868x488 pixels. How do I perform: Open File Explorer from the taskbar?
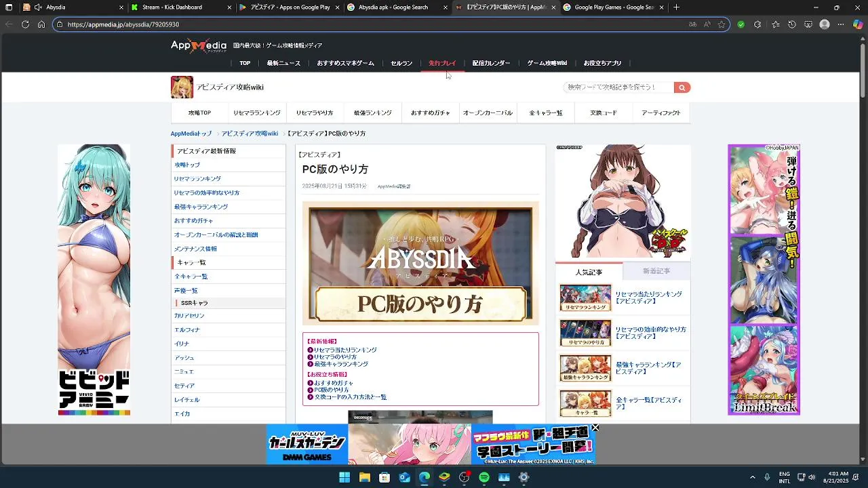pyautogui.click(x=364, y=477)
